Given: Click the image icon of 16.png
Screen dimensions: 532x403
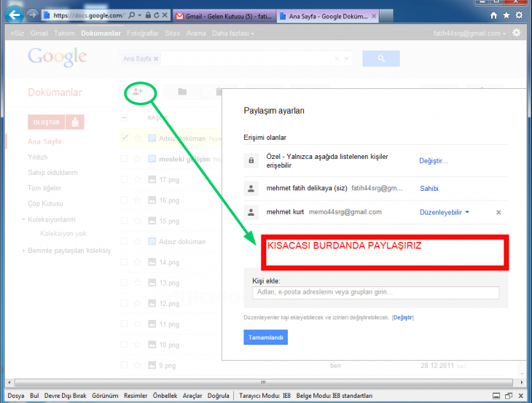Looking at the screenshot, I should point(152,200).
